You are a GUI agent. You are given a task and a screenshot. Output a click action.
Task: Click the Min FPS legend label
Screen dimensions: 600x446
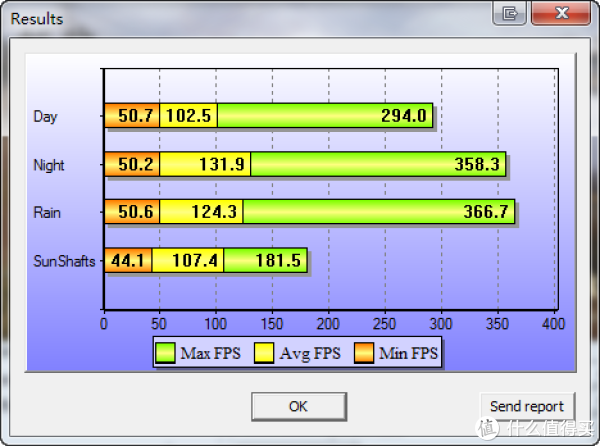coord(408,353)
